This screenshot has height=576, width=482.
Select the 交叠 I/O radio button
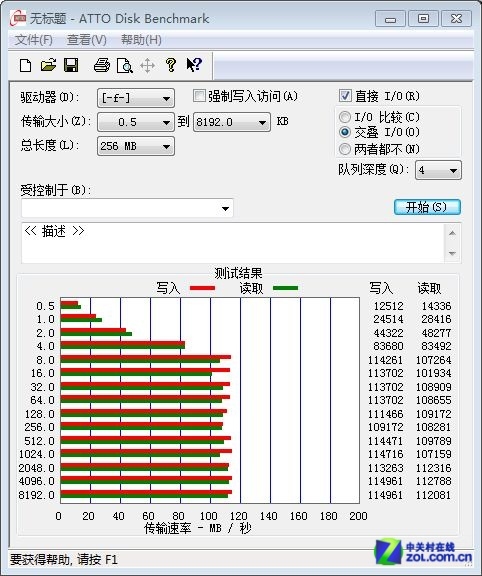coord(345,132)
